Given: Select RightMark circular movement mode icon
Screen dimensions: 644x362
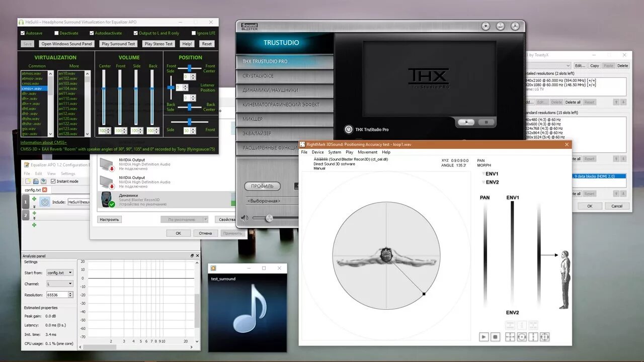Looking at the screenshot, I should pyautogui.click(x=522, y=337).
